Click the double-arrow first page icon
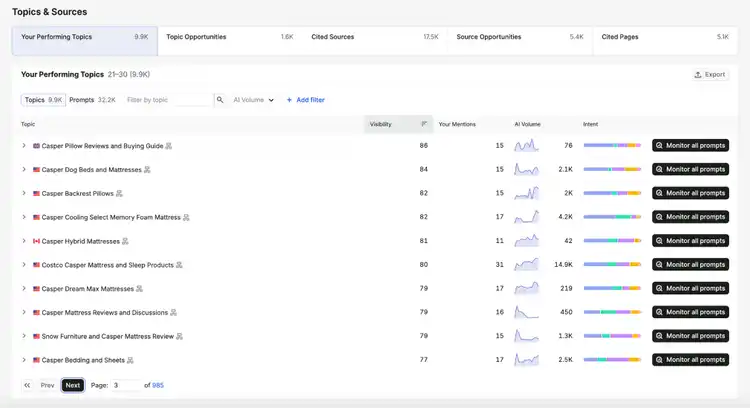 coord(27,385)
